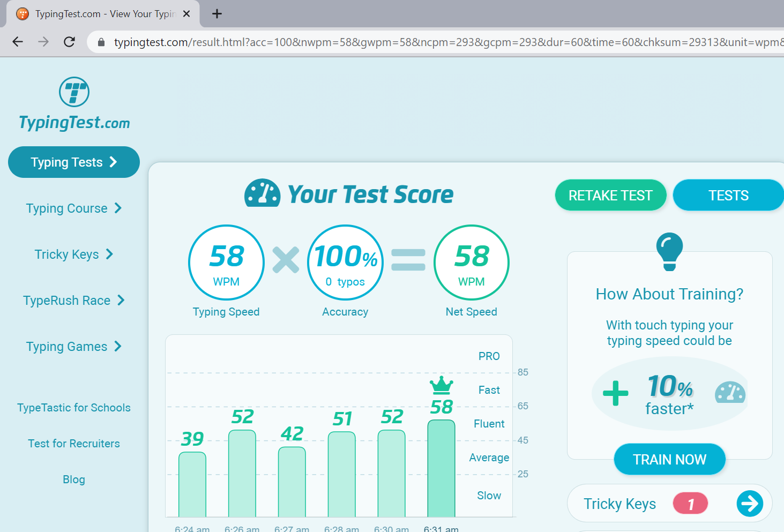
Task: Click the TESTS button
Action: pos(728,195)
